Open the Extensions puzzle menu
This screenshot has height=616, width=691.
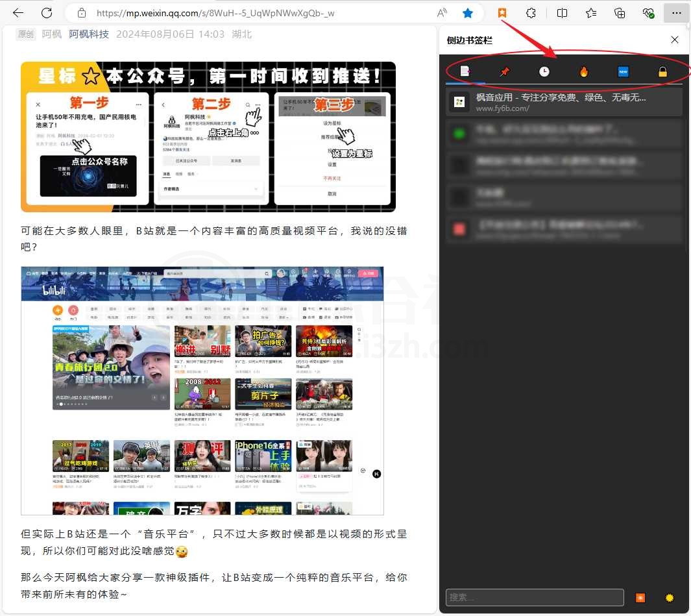tap(531, 13)
